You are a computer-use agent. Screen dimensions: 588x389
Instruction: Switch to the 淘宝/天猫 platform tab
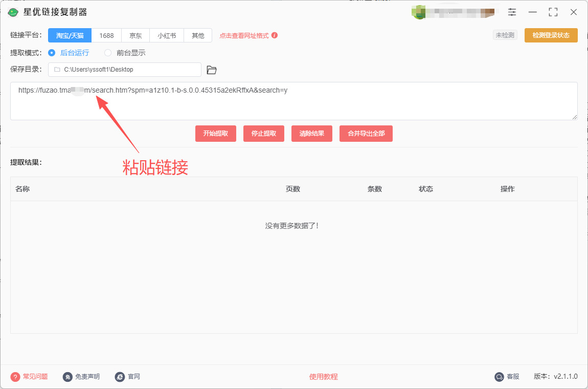[x=70, y=36]
